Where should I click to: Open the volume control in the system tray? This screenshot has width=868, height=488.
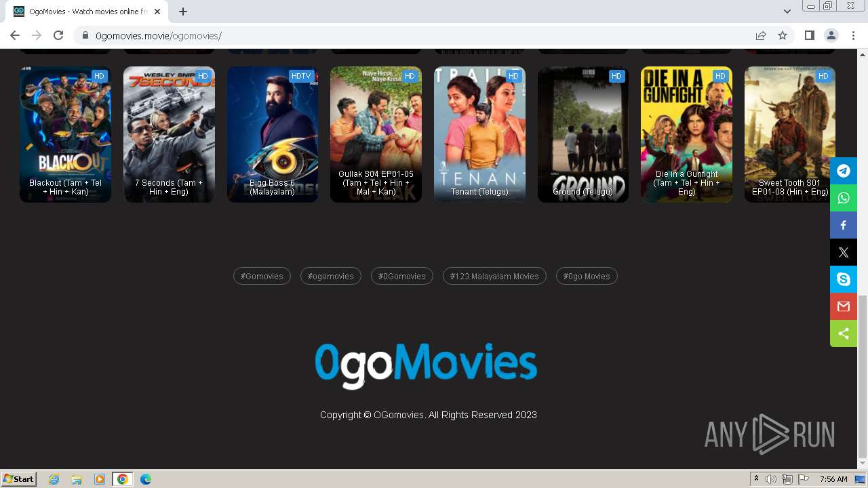[771, 479]
